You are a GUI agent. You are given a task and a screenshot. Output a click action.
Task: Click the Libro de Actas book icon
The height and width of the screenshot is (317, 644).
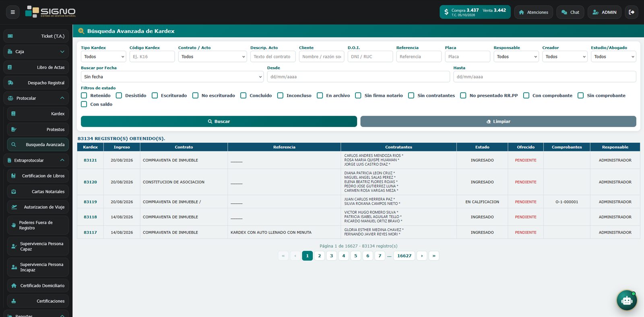click(10, 67)
